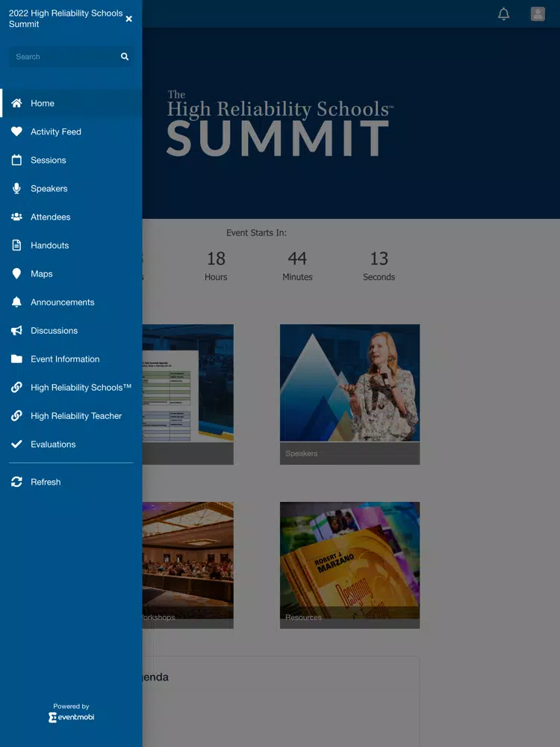Click the Handouts document icon
The width and height of the screenshot is (560, 747).
pyautogui.click(x=16, y=245)
